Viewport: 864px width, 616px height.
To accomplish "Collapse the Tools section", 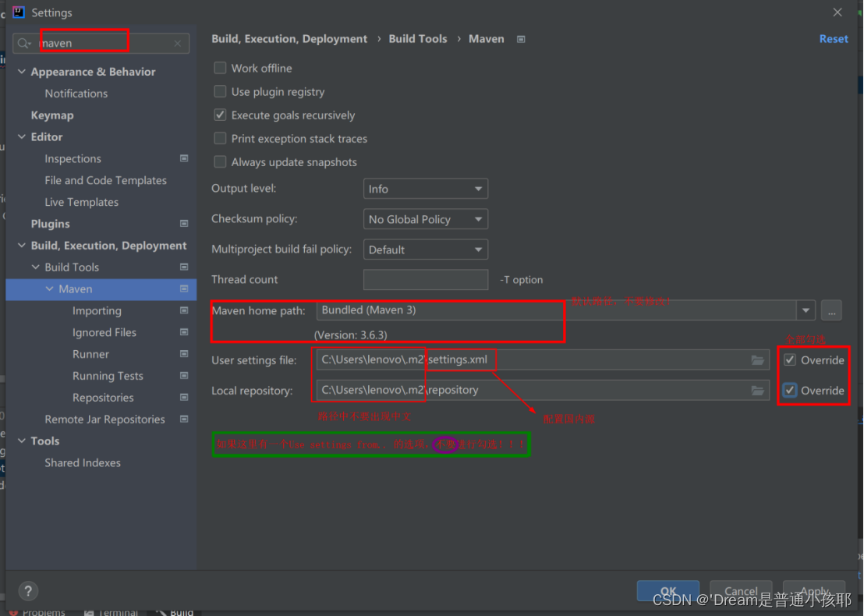I will click(22, 441).
